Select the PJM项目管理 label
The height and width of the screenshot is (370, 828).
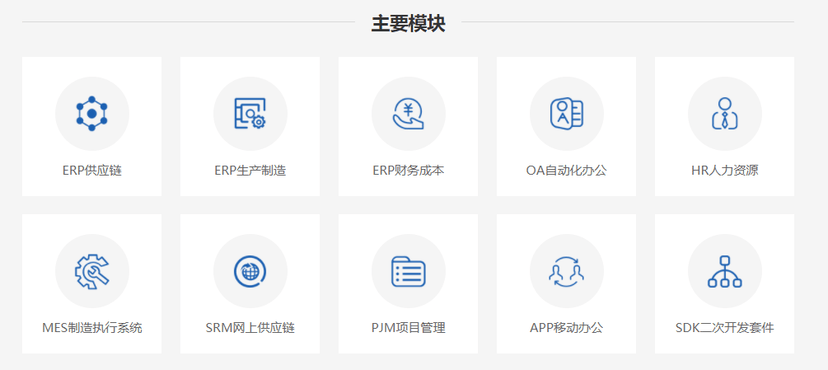(x=408, y=328)
